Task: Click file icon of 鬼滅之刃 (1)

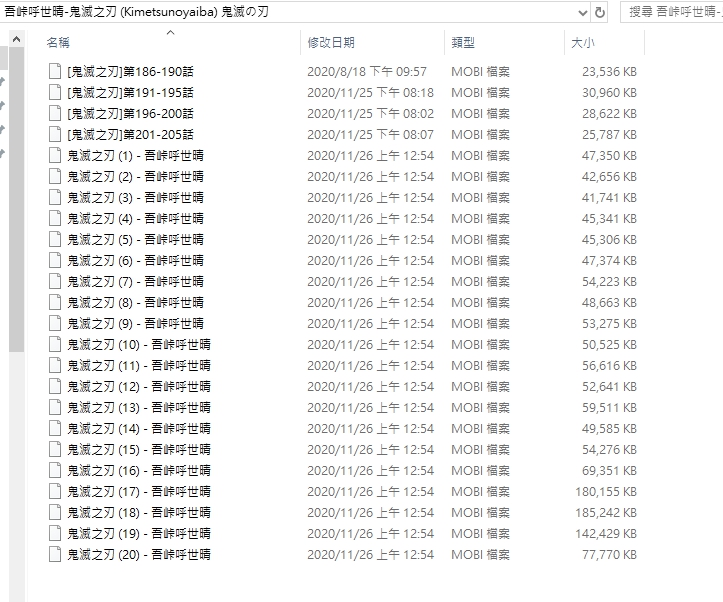Action: coord(55,156)
